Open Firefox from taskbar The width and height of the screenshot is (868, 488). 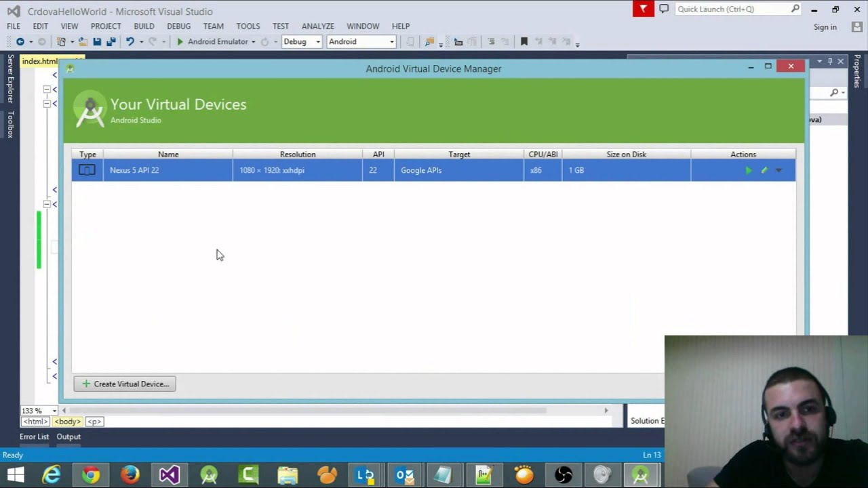click(x=130, y=475)
